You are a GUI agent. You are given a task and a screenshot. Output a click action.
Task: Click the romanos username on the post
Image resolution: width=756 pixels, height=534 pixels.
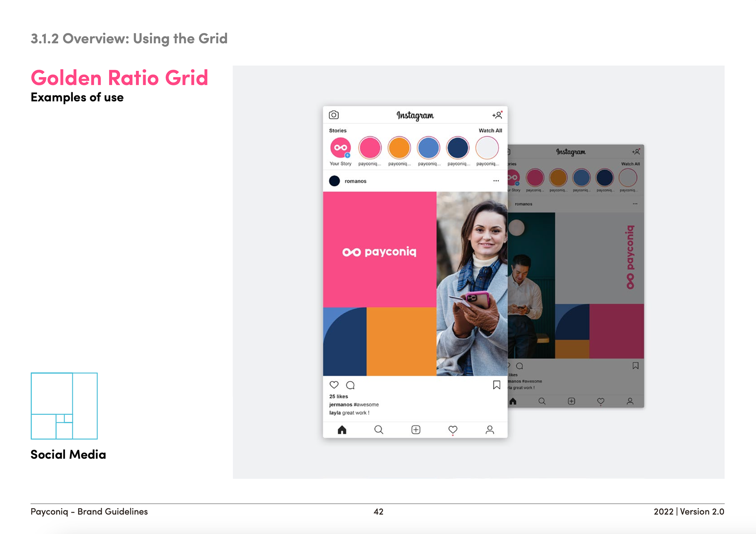click(355, 181)
